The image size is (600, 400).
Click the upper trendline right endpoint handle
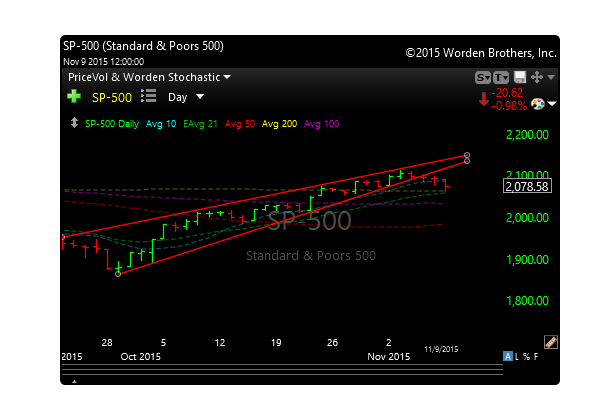pyautogui.click(x=467, y=155)
